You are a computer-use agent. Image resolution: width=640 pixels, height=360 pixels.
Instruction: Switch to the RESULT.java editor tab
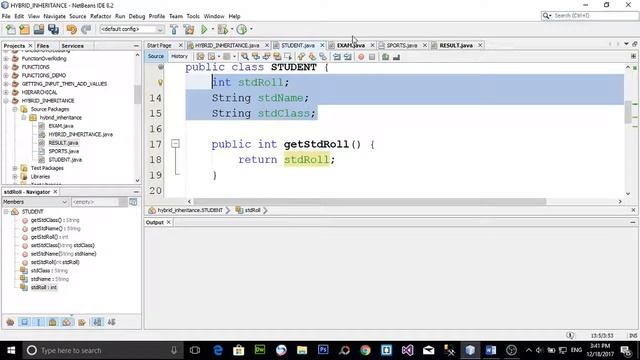456,45
